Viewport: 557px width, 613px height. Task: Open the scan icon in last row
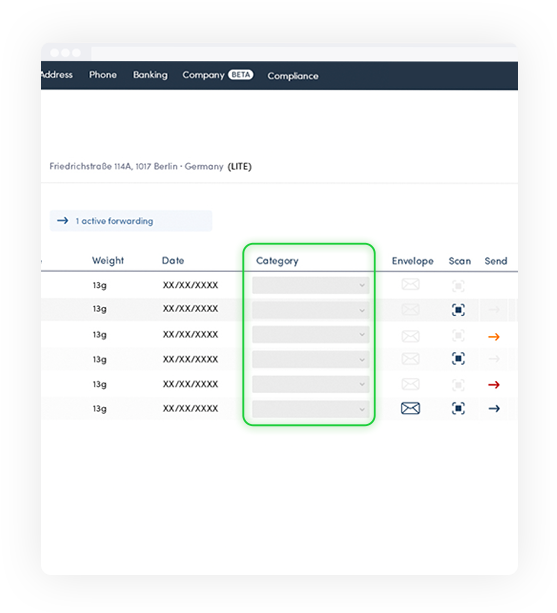(x=458, y=409)
